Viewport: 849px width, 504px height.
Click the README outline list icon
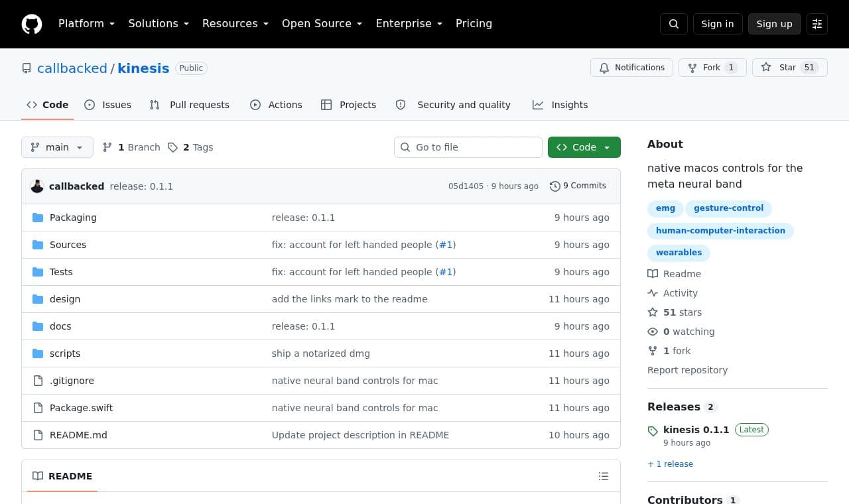(x=604, y=476)
